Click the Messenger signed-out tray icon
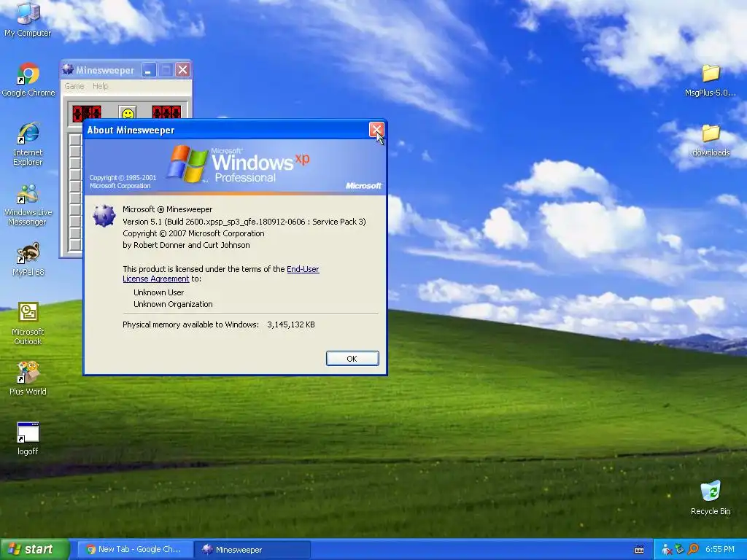The width and height of the screenshot is (747, 560). (x=667, y=550)
